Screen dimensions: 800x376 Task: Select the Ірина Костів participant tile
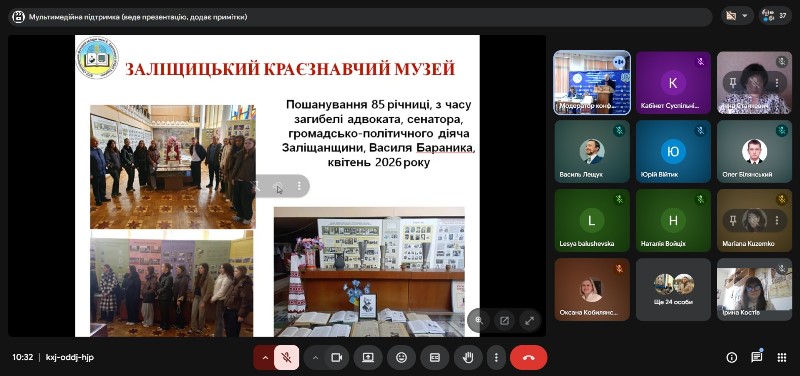pyautogui.click(x=755, y=289)
